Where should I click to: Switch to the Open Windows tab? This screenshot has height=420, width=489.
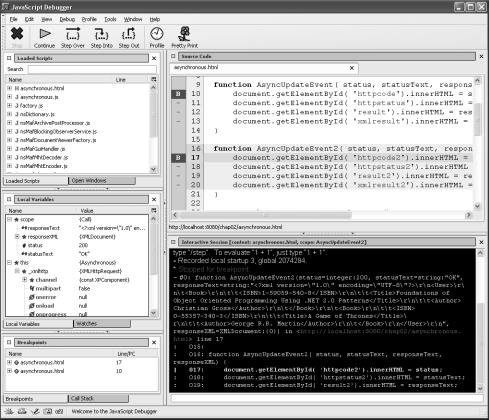click(x=102, y=181)
